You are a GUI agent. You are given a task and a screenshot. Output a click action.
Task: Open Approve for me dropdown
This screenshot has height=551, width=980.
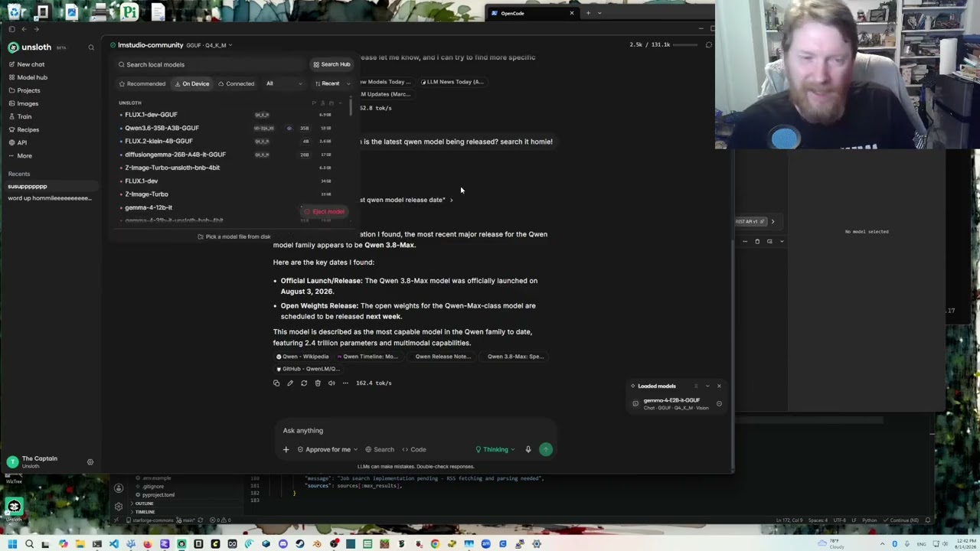[x=327, y=450]
